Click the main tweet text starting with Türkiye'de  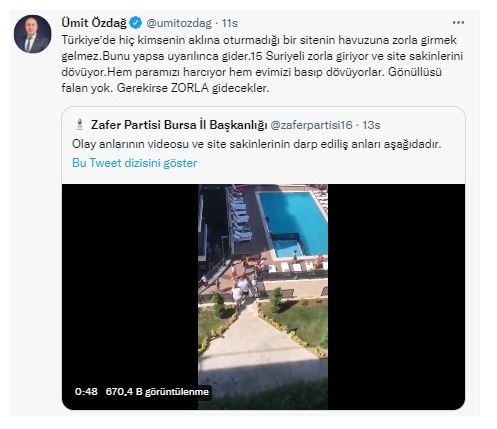coord(262,64)
